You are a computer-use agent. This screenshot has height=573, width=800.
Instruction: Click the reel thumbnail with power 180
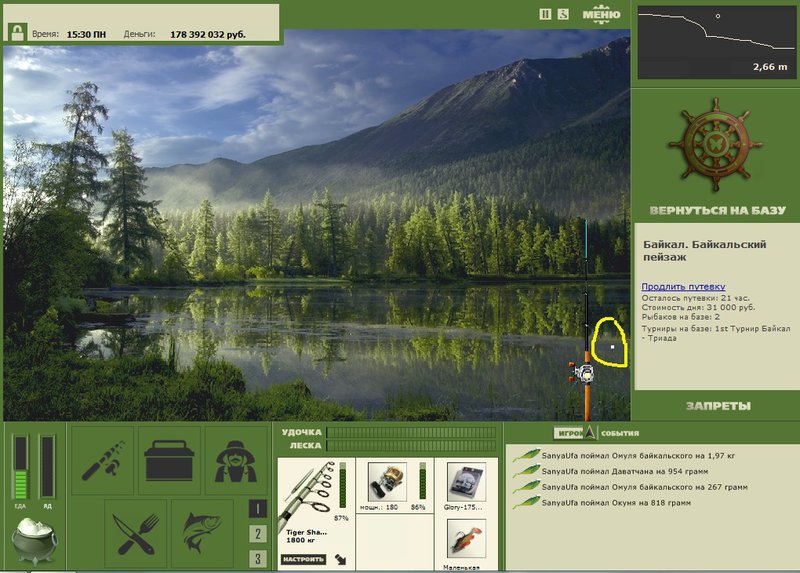(x=387, y=482)
